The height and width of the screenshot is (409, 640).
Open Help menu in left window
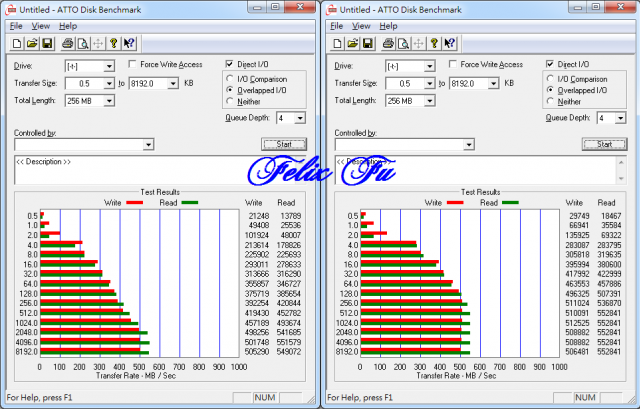[68, 26]
